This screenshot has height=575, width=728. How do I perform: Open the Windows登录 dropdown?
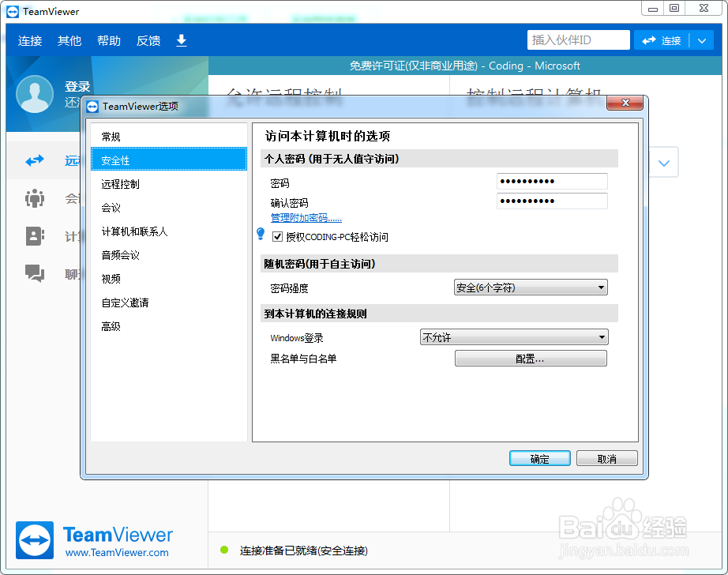pos(514,337)
